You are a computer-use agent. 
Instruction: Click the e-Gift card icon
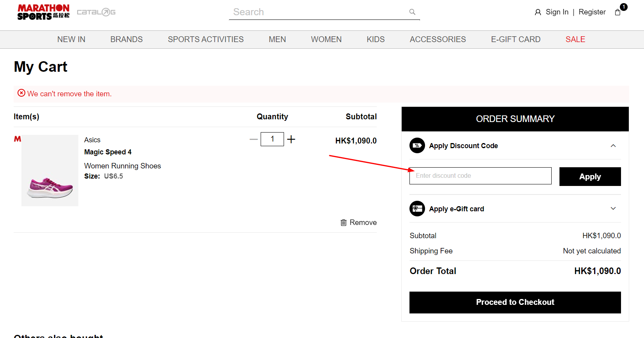(417, 209)
